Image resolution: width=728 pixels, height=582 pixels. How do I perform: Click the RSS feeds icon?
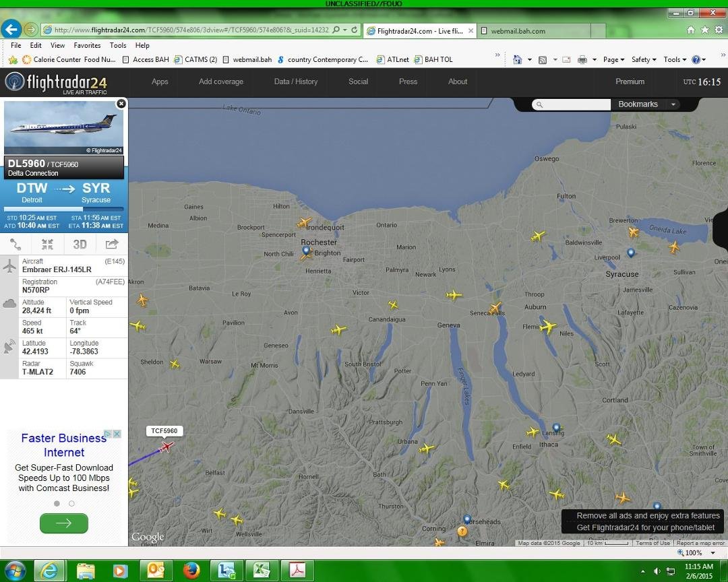[x=542, y=59]
